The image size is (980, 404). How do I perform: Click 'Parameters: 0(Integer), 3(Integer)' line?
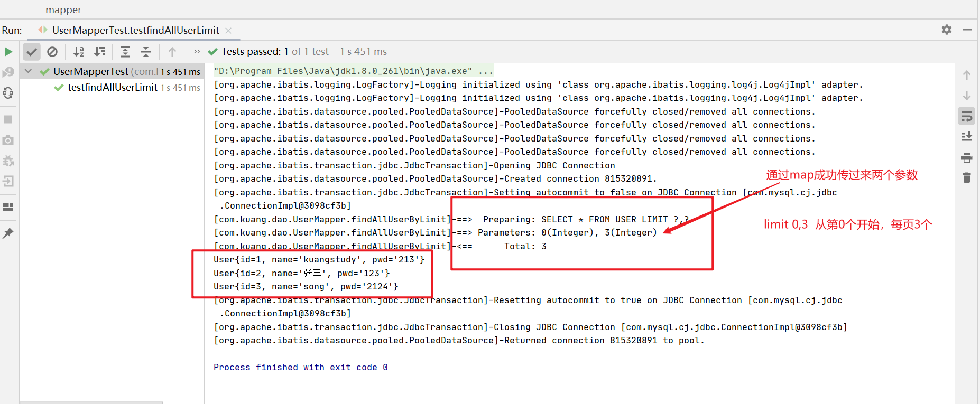point(436,232)
